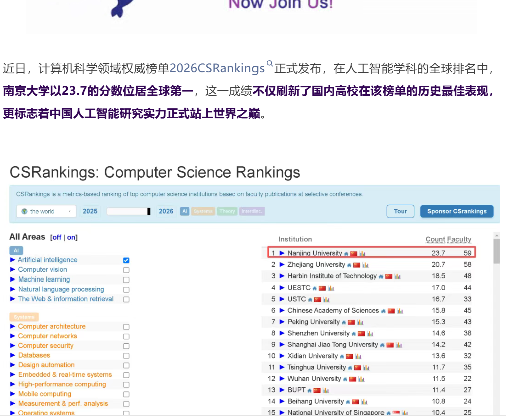Screen dimensions: 509x420
Task: Expand Artificial intelligence area triangle
Action: tap(13, 260)
